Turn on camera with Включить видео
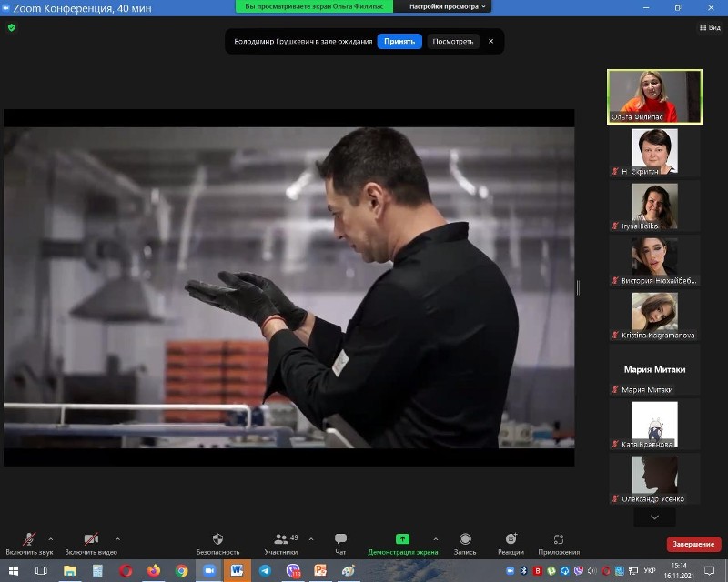 coord(91,539)
